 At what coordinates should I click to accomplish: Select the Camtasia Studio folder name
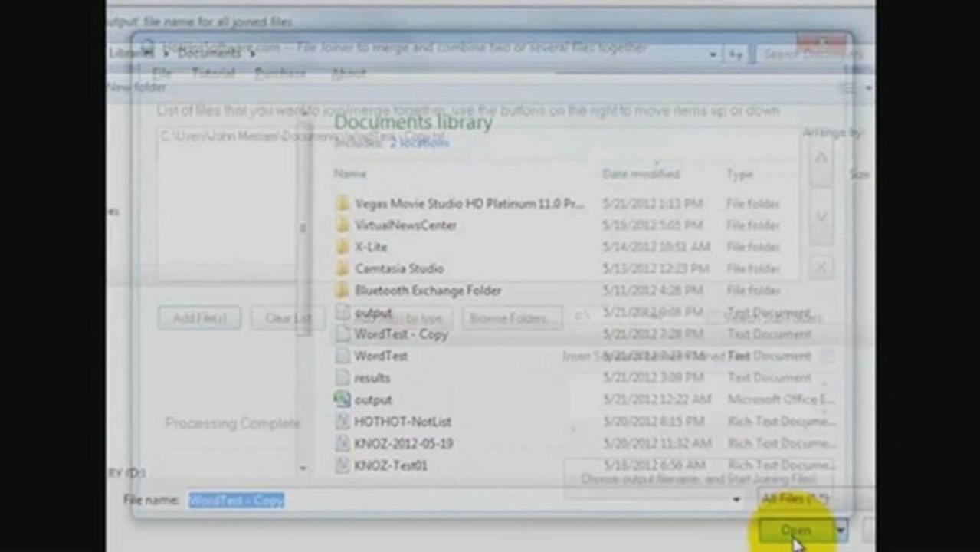399,268
